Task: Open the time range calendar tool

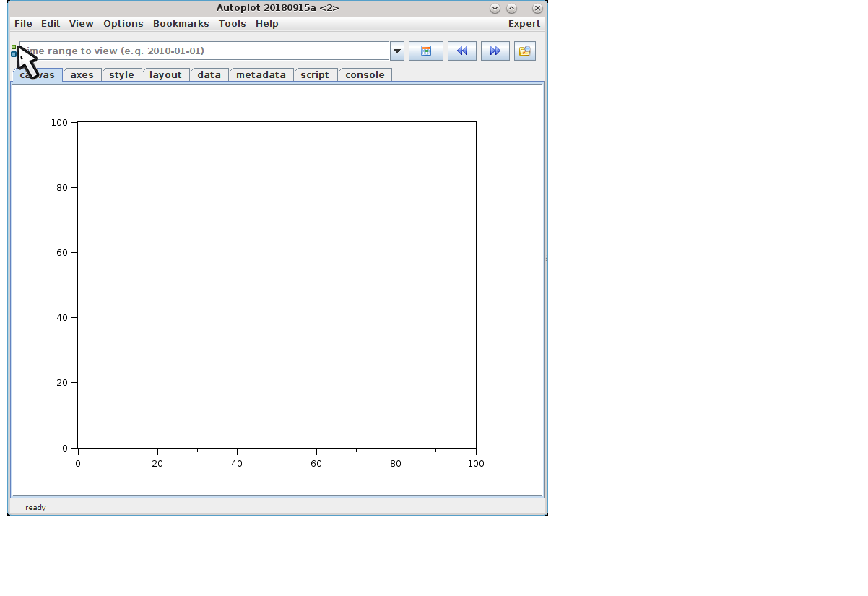Action: point(425,51)
